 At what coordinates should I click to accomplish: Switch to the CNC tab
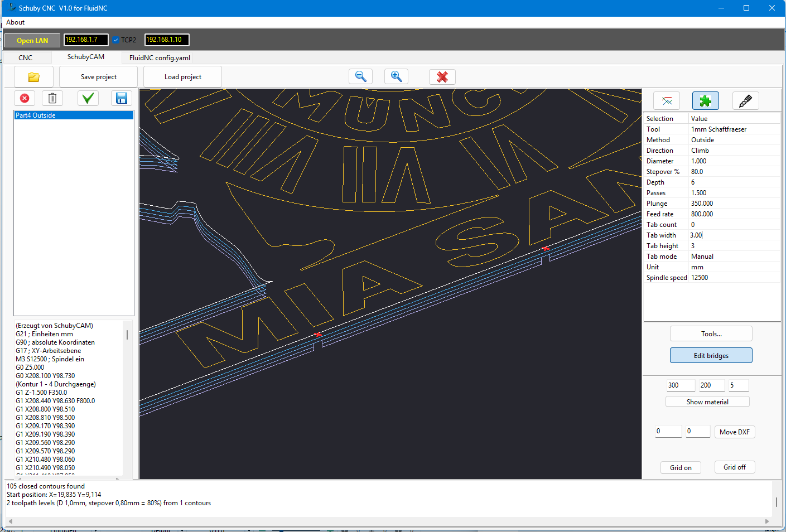(x=26, y=57)
